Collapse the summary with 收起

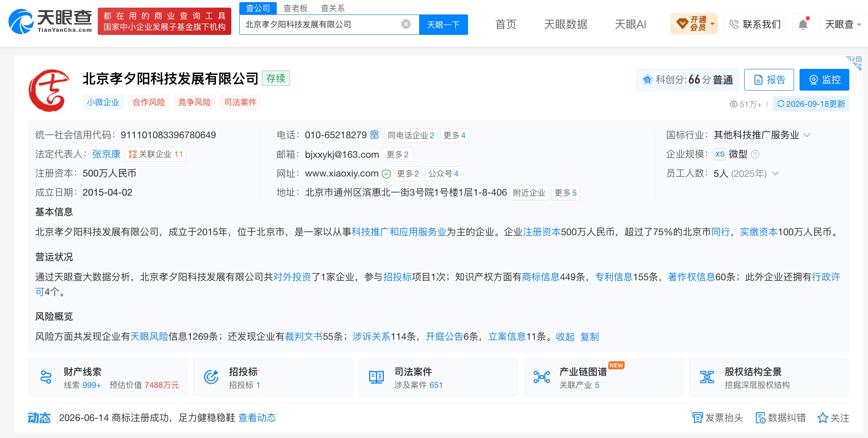[x=565, y=337]
